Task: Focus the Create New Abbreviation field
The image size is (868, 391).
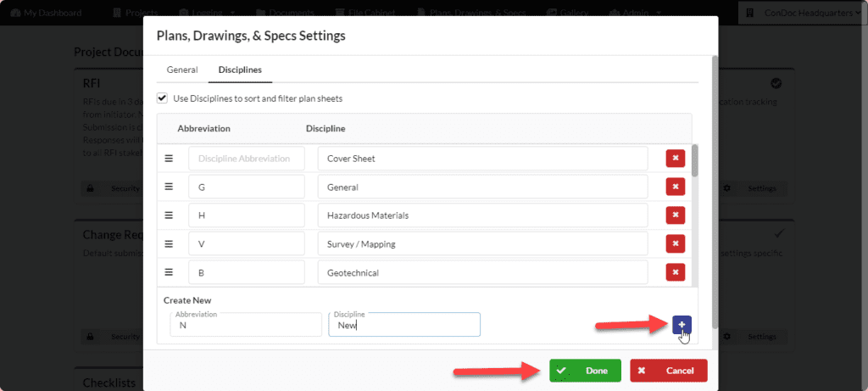Action: tap(246, 325)
